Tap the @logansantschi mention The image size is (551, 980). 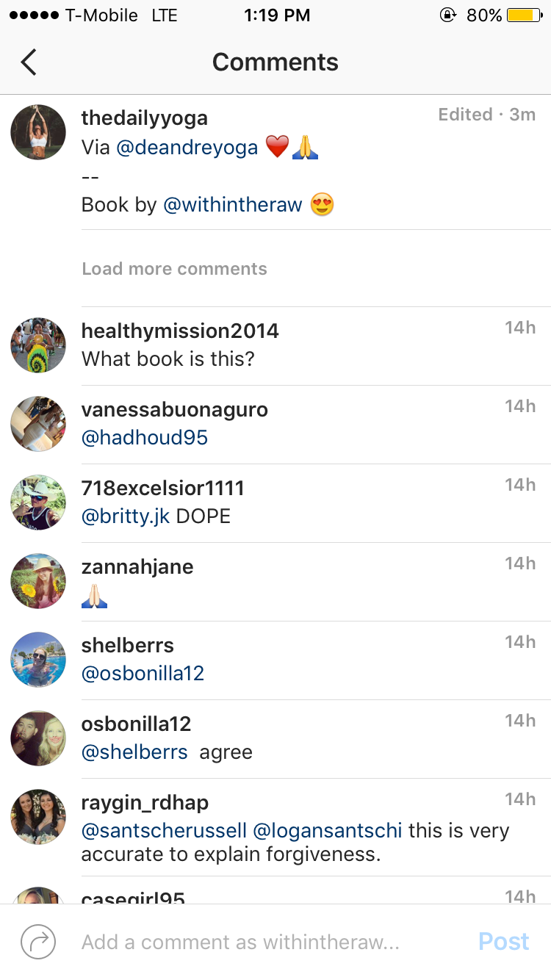click(328, 831)
